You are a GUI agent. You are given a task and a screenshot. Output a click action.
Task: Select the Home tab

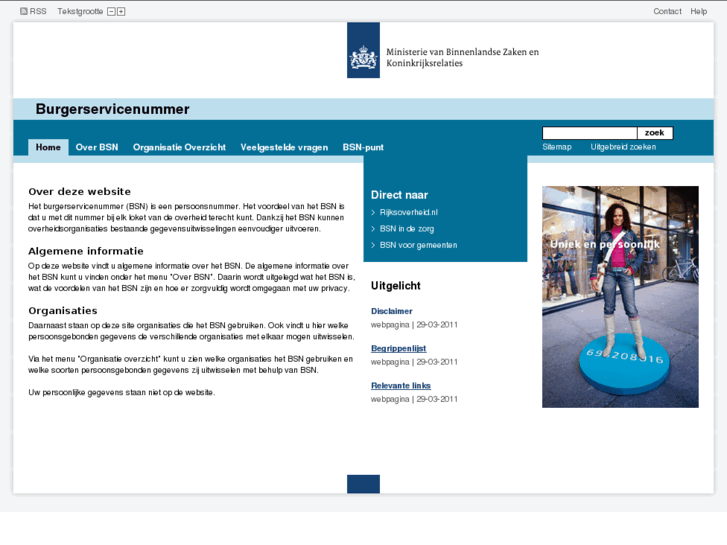point(48,147)
